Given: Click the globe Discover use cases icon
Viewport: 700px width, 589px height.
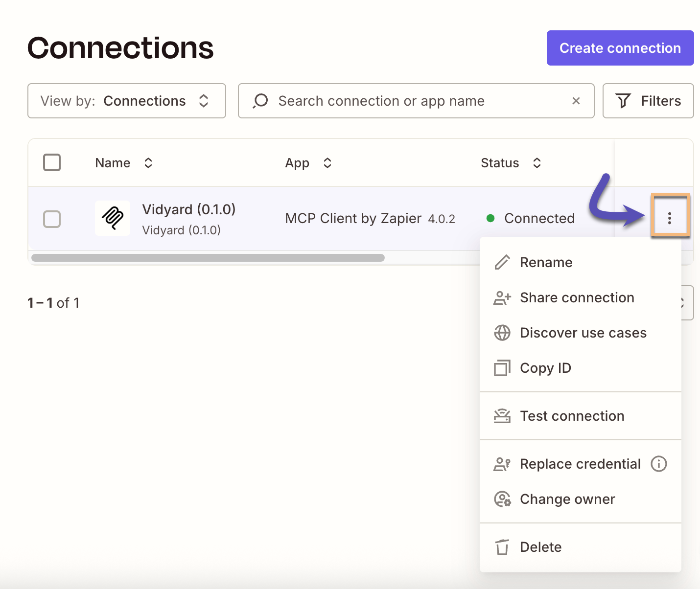Looking at the screenshot, I should 502,333.
